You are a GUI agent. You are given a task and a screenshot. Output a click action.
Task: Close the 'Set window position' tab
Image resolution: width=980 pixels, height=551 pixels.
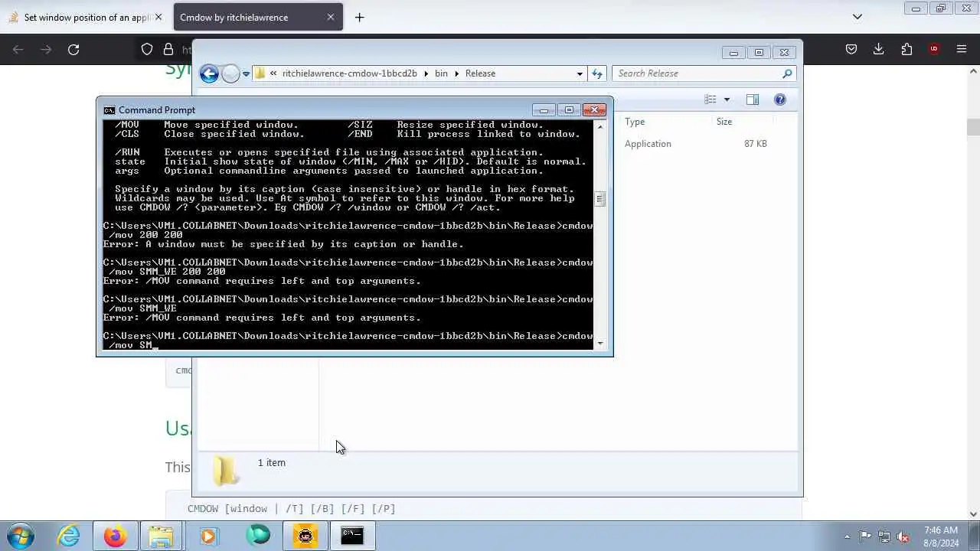158,17
